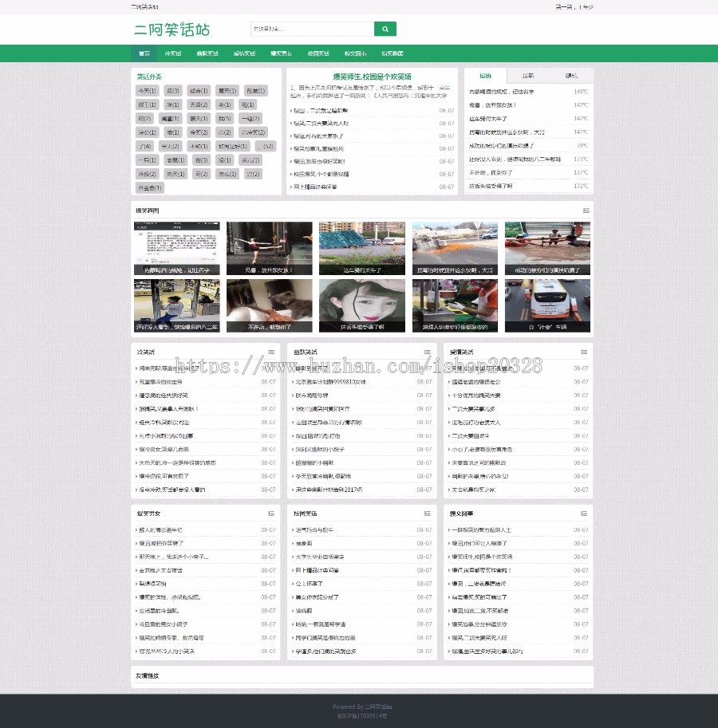This screenshot has width=718, height=728.
Task: Open list icon in 爆笑男女 section header
Action: click(271, 514)
